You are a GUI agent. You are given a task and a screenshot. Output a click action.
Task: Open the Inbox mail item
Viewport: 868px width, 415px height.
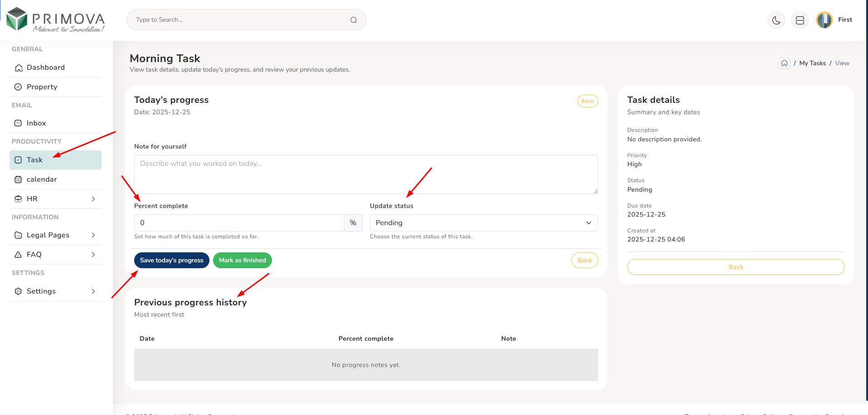tap(36, 123)
